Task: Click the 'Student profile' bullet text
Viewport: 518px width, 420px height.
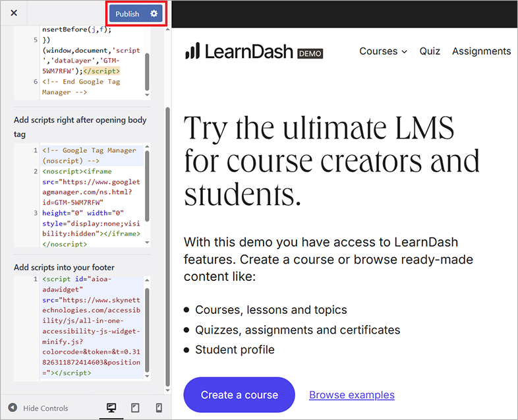Action: [235, 349]
